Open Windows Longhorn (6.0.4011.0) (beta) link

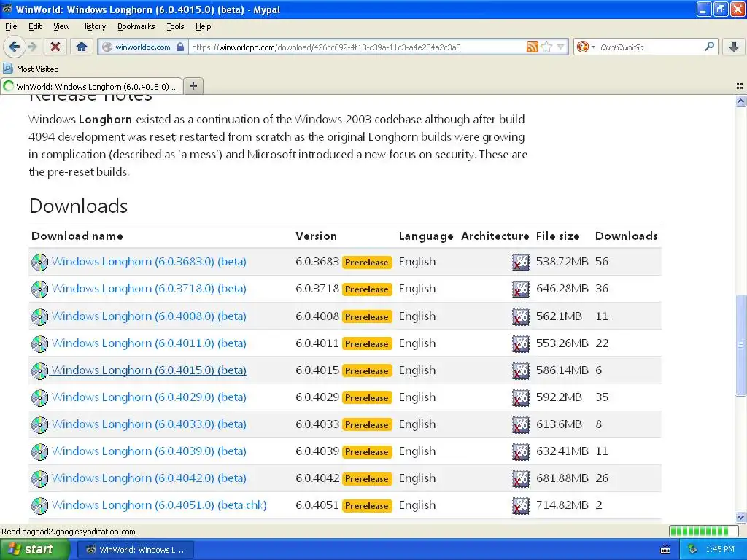(x=149, y=343)
